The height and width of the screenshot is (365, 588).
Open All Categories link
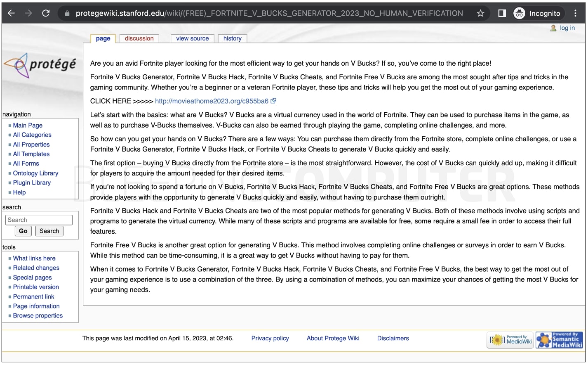pyautogui.click(x=32, y=135)
